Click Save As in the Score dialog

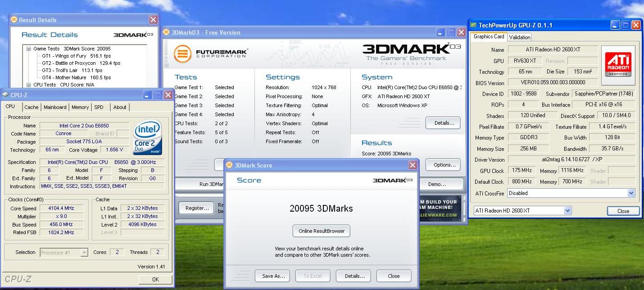[x=272, y=276]
